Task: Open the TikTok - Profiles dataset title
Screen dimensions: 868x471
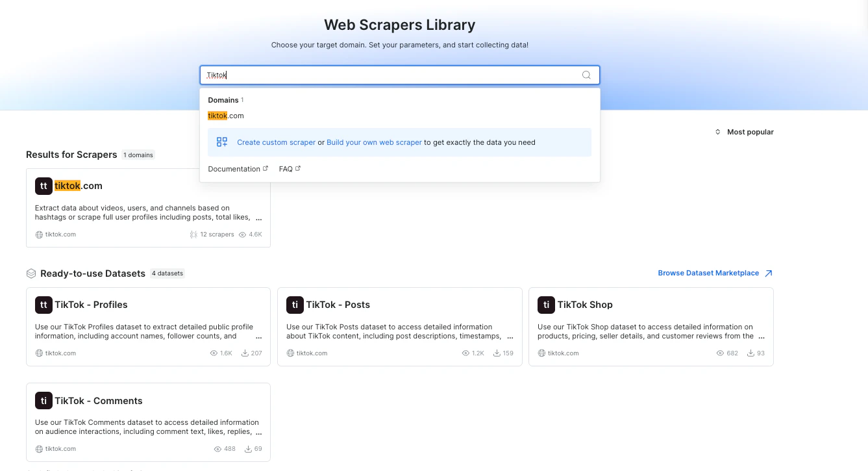Action: tap(91, 305)
